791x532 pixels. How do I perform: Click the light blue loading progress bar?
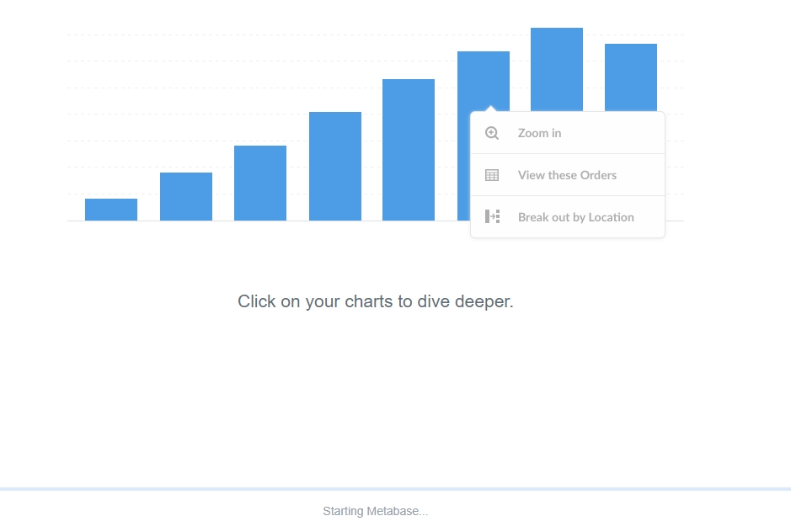(395, 489)
